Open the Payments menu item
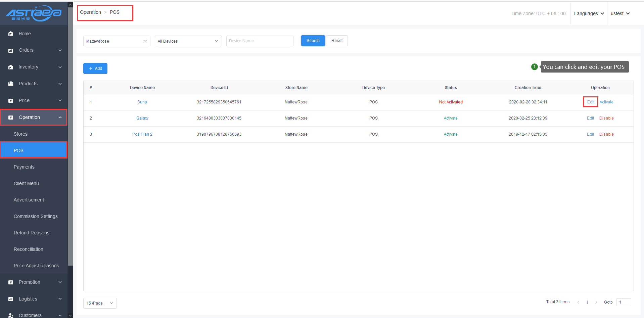 point(24,167)
